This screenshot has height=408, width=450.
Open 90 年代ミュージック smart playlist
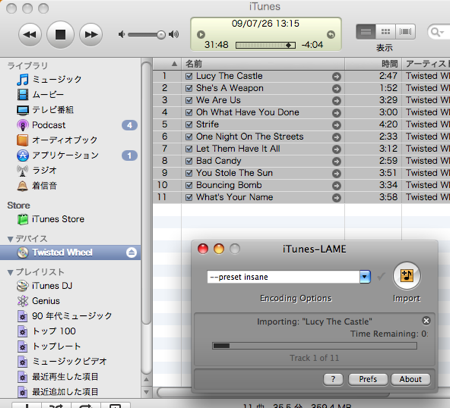click(72, 316)
